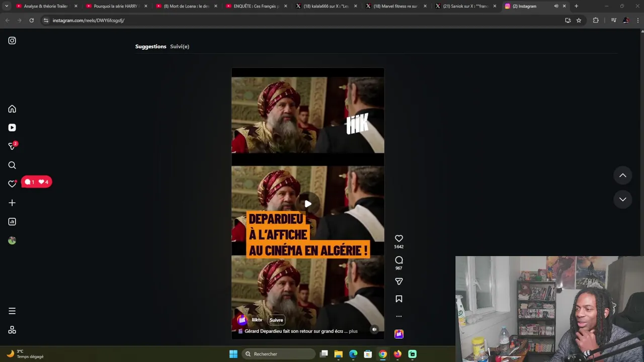Image resolution: width=644 pixels, height=362 pixels.
Task: Open liiktv profile picture on the reel
Action: [x=242, y=320]
